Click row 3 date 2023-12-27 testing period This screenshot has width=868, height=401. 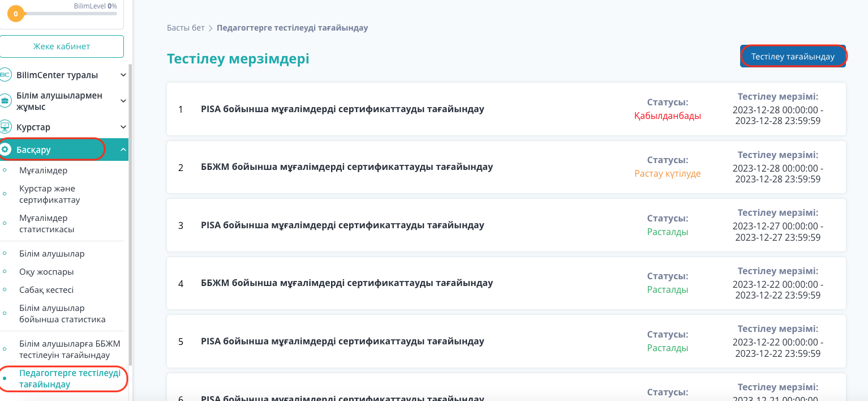[x=778, y=231]
